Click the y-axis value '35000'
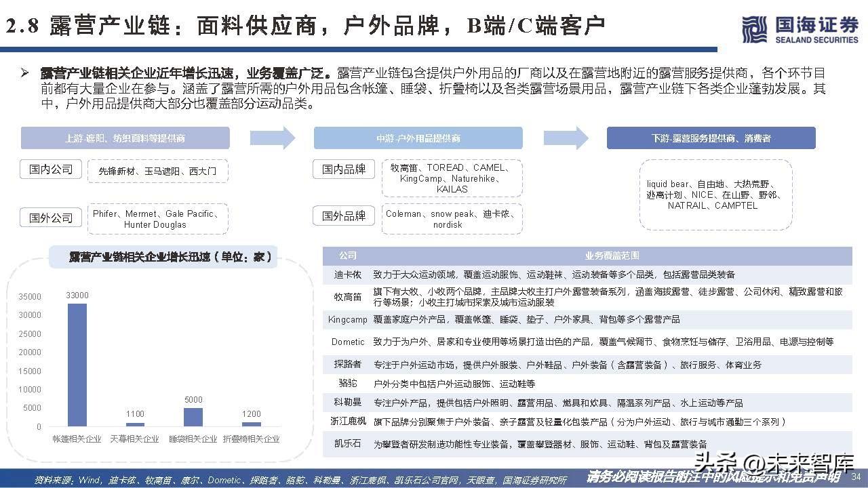This screenshot has width=868, height=488. coord(30,297)
